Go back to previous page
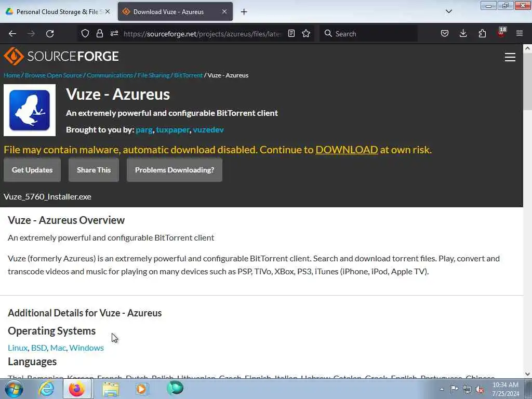The height and width of the screenshot is (399, 532). click(x=12, y=34)
